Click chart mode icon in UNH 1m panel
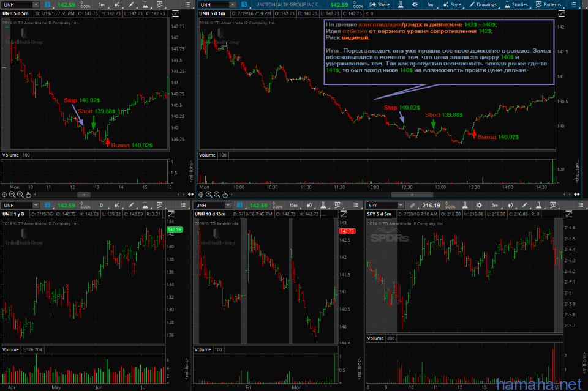The image size is (588, 391). point(562,14)
